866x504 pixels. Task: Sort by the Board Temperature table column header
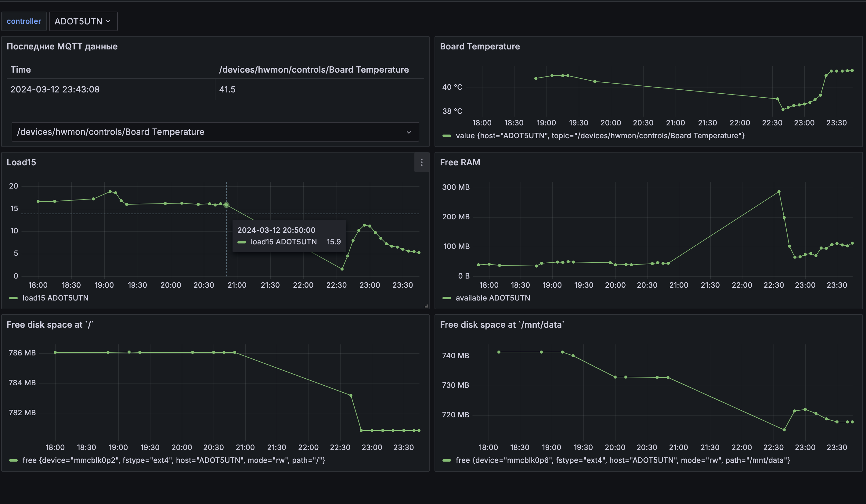314,69
